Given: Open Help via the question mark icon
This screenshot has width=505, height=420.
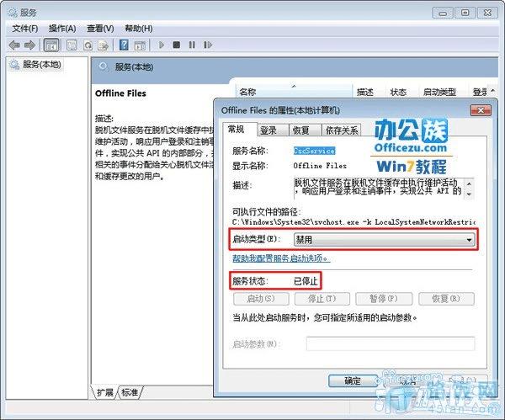Looking at the screenshot, I should [124, 45].
